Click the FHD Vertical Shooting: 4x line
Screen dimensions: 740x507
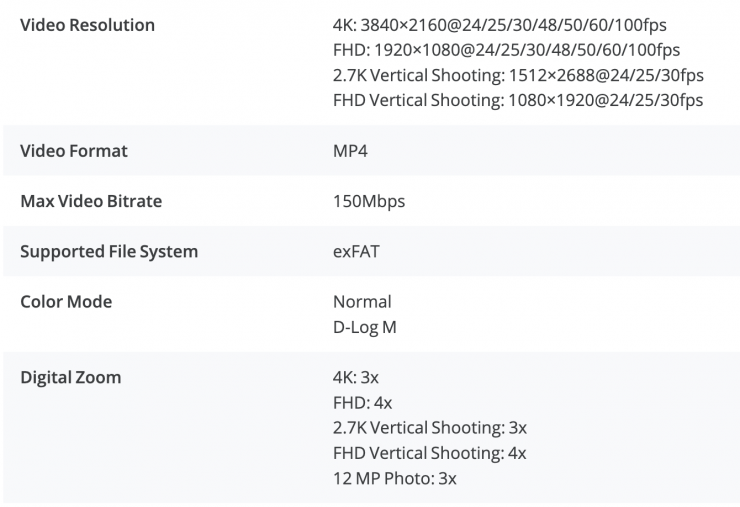430,453
